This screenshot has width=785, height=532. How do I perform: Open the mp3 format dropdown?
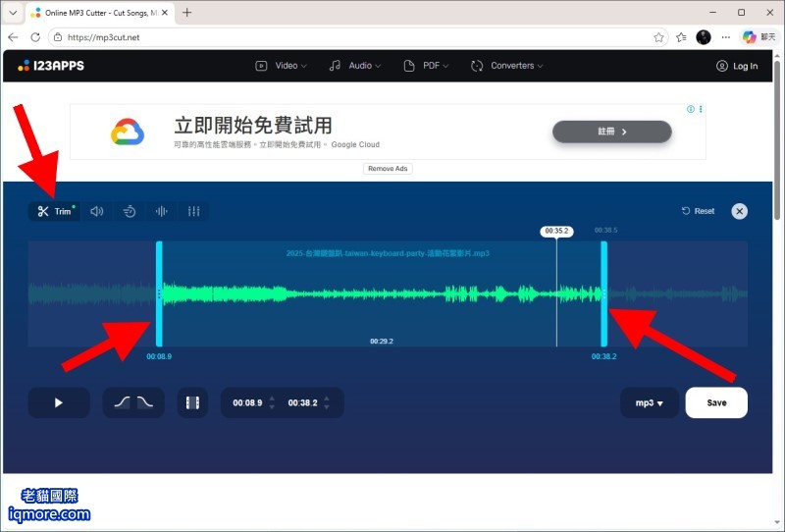tap(650, 402)
